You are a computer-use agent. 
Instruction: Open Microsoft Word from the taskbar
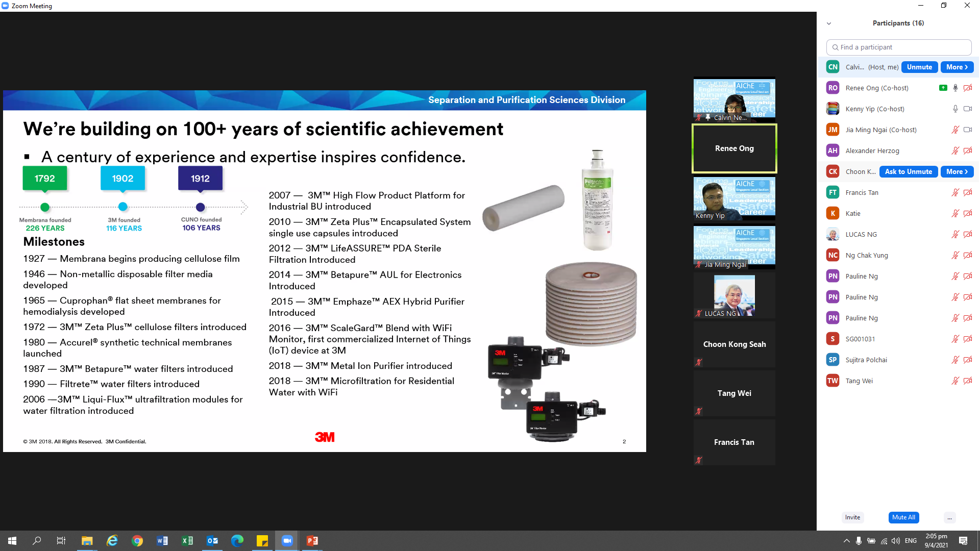(162, 541)
